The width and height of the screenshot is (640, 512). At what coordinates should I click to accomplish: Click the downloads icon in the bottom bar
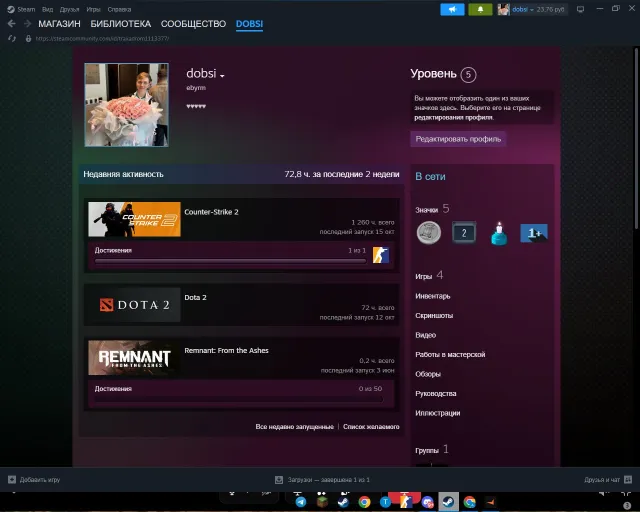[279, 479]
